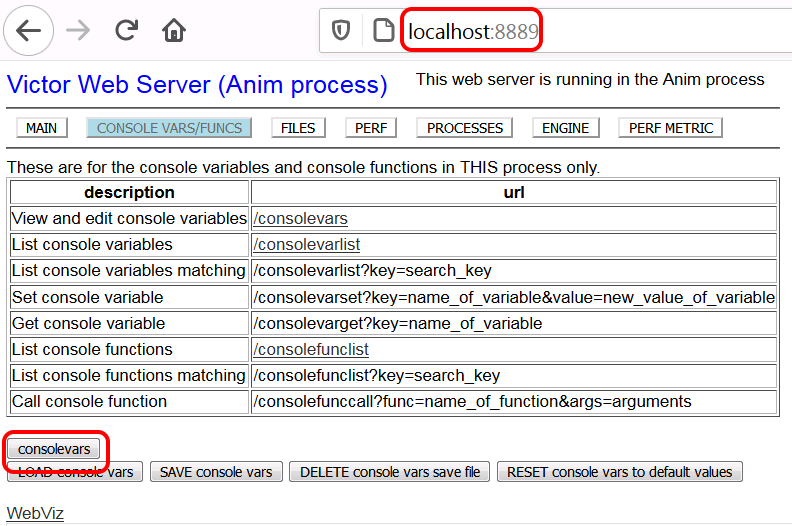Image resolution: width=792 pixels, height=526 pixels.
Task: Select /consolevarlist?key=search_key text
Action: click(x=372, y=271)
